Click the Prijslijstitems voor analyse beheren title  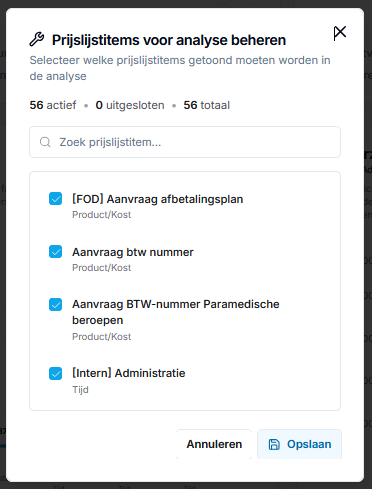tap(169, 40)
